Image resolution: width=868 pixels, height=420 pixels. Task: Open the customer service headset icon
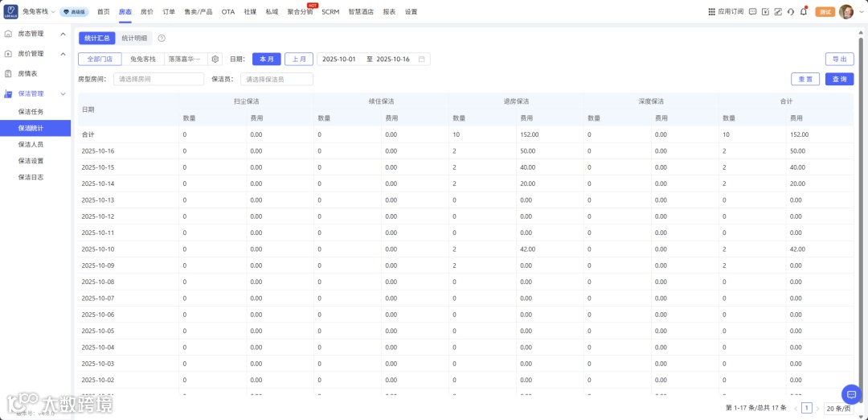tap(791, 11)
